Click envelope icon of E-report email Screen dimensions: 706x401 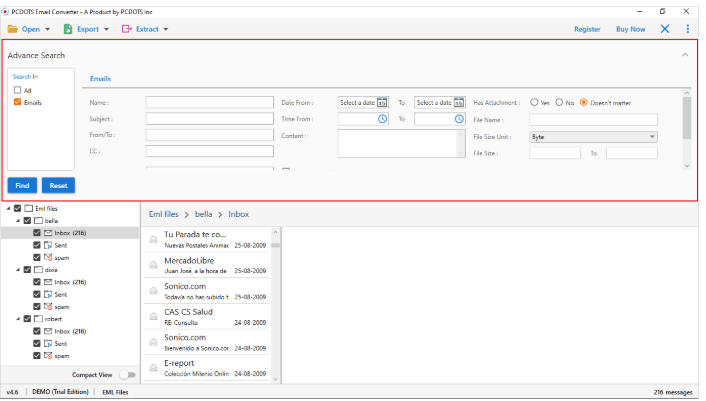tap(154, 368)
